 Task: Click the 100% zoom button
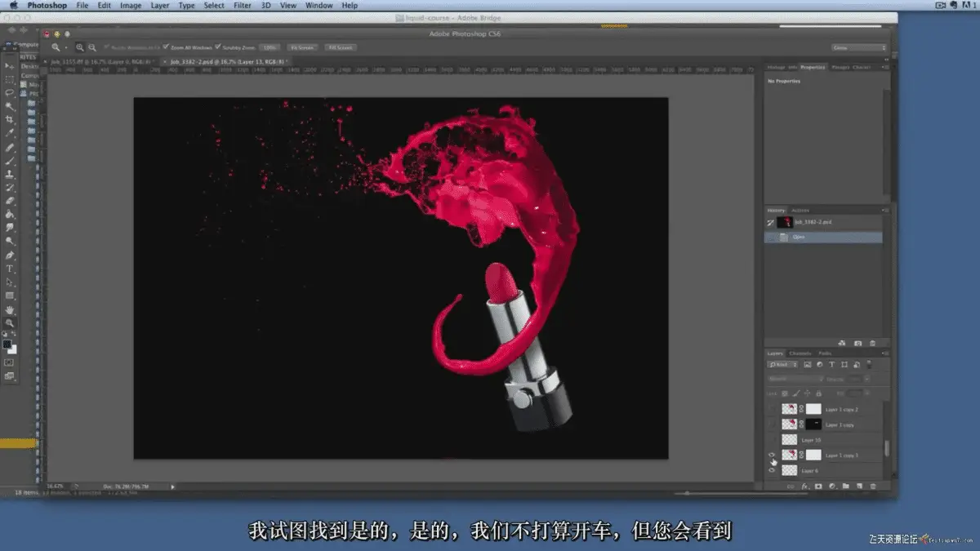(x=270, y=47)
